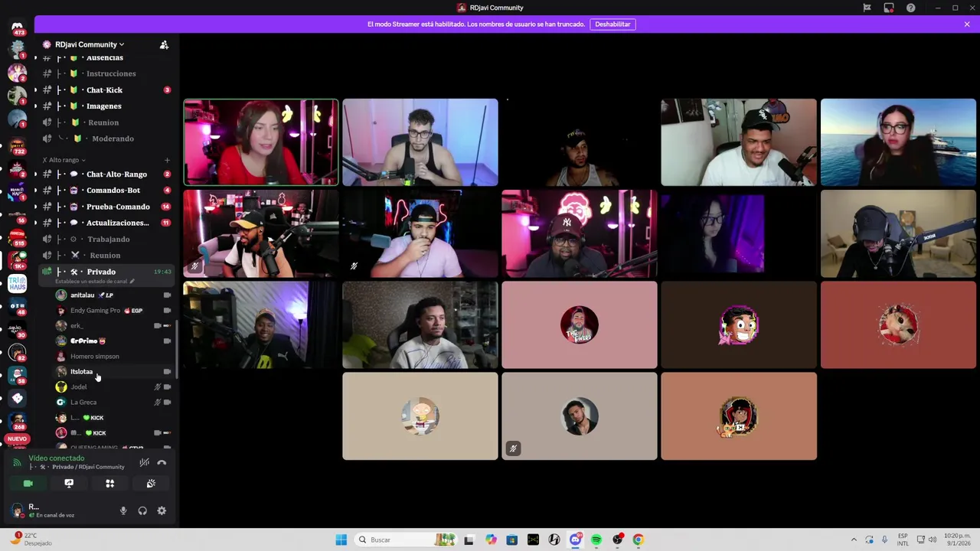Click user ErPrimo in voice list
The height and width of the screenshot is (551, 980).
[x=84, y=341]
